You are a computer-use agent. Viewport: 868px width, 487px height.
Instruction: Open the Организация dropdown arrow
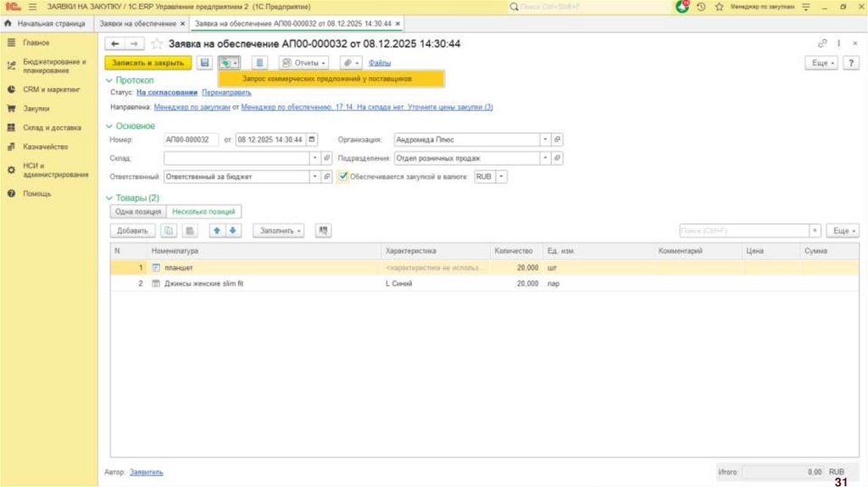pos(545,140)
